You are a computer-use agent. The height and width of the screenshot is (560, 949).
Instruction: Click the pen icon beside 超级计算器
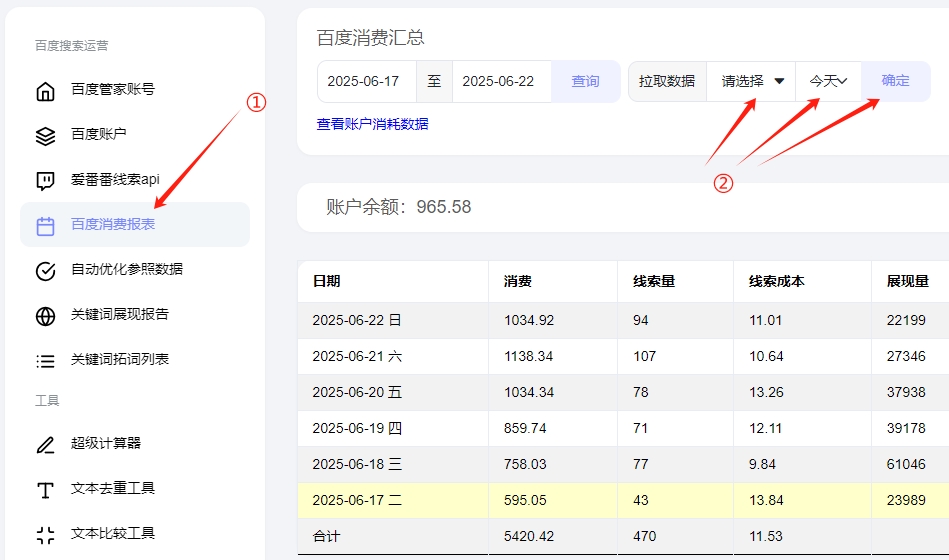45,445
